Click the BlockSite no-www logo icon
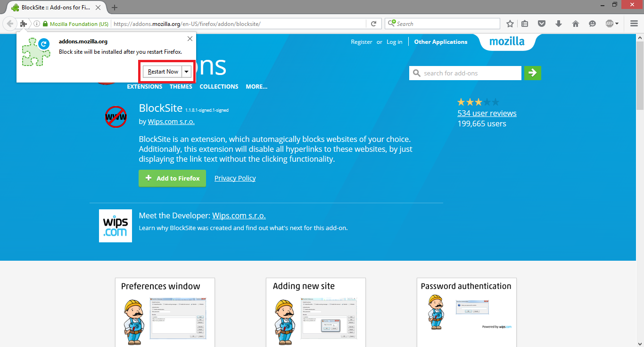Viewport: 644px width, 347px height. [116, 116]
